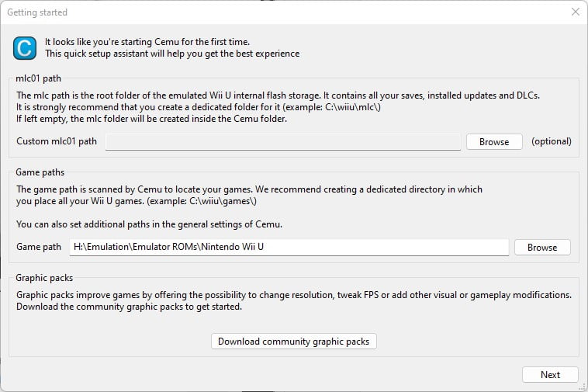Click the additional paths hint text
Viewport: 588px width, 392px height.
coord(149,224)
